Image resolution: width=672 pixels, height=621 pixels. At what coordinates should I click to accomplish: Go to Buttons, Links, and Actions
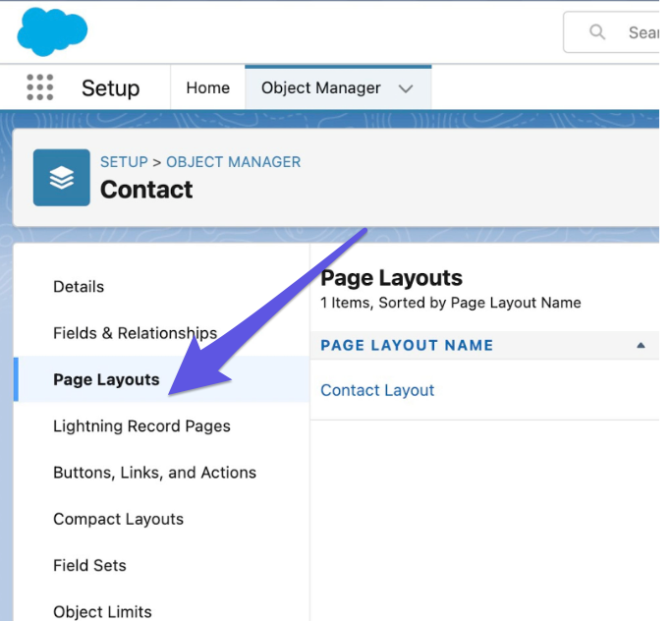click(x=154, y=473)
